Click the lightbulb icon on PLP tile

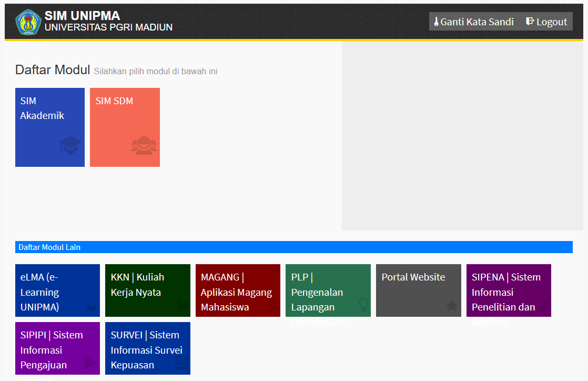(363, 305)
